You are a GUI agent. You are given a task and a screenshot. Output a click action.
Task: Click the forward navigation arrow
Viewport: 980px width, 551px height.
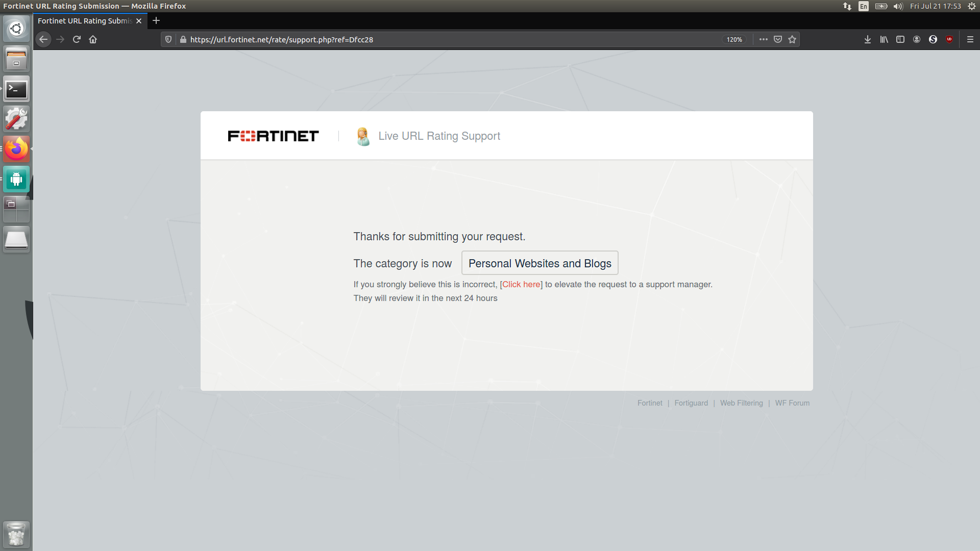pyautogui.click(x=60, y=39)
